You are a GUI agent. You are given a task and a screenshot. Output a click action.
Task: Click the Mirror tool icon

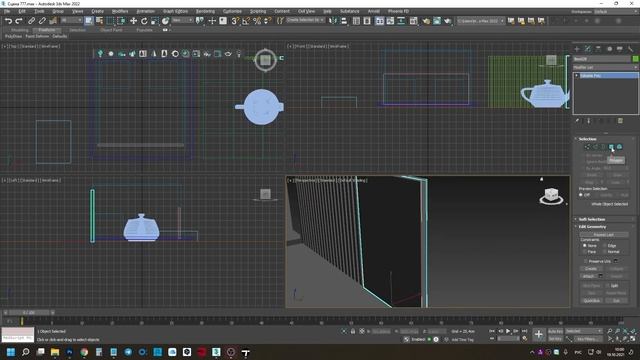point(333,21)
